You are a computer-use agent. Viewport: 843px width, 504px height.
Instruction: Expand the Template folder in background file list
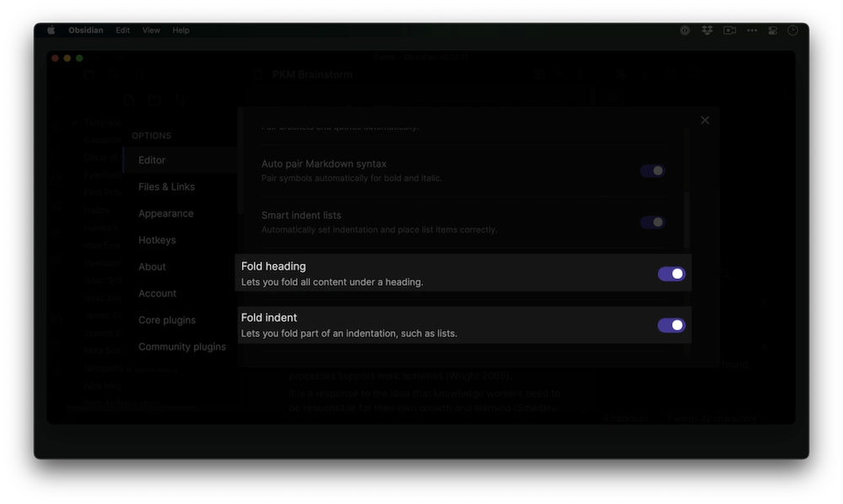pos(74,122)
